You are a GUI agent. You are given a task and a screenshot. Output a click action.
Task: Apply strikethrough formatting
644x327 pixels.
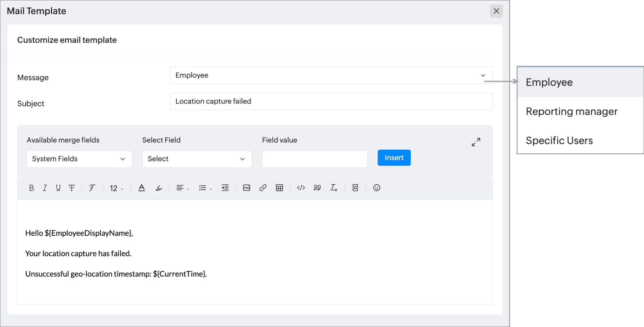pyautogui.click(x=72, y=188)
